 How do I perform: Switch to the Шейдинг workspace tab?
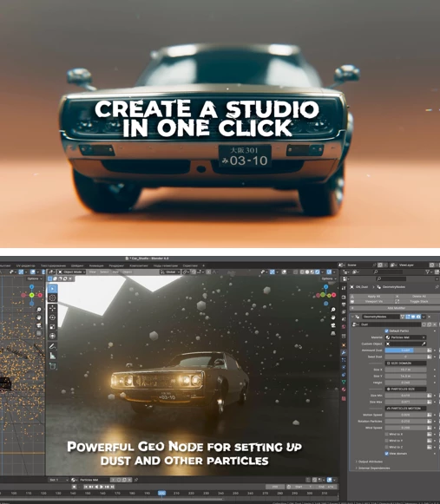(x=77, y=265)
